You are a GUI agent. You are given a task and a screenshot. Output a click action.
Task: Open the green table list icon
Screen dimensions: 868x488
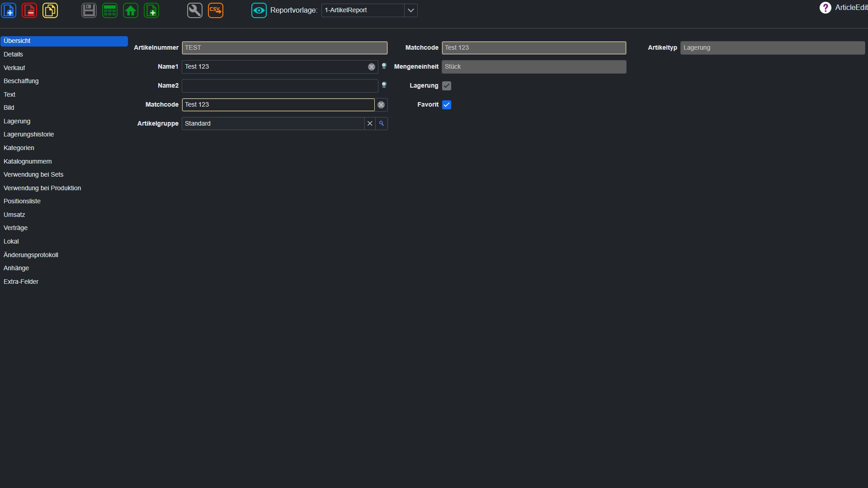click(110, 10)
